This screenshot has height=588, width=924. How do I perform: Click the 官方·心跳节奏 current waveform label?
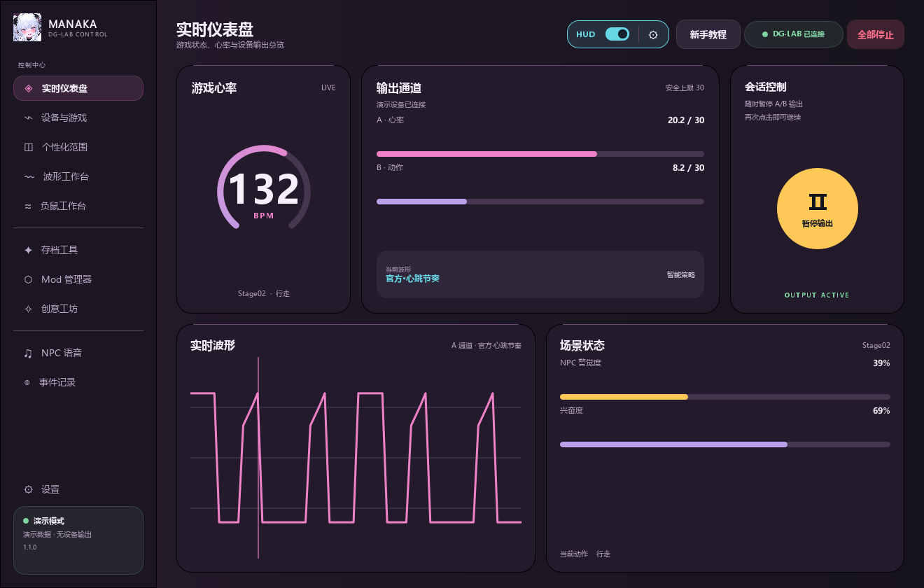tap(412, 279)
